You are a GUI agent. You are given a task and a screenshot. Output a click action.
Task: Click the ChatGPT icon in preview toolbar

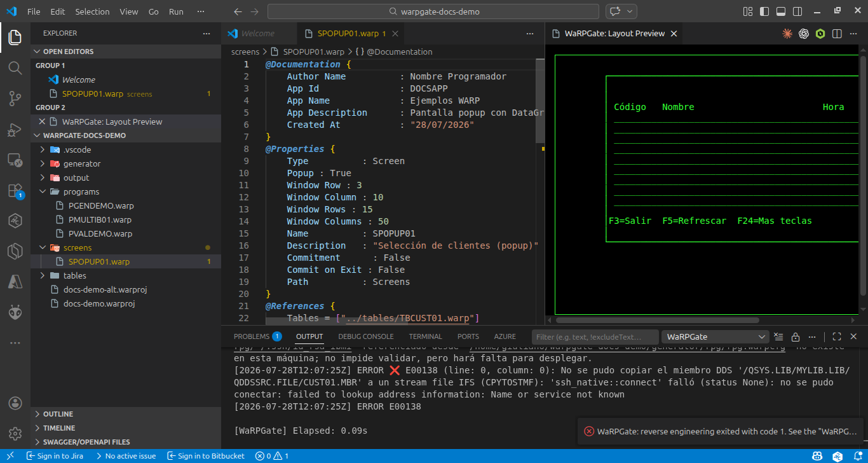(x=804, y=34)
